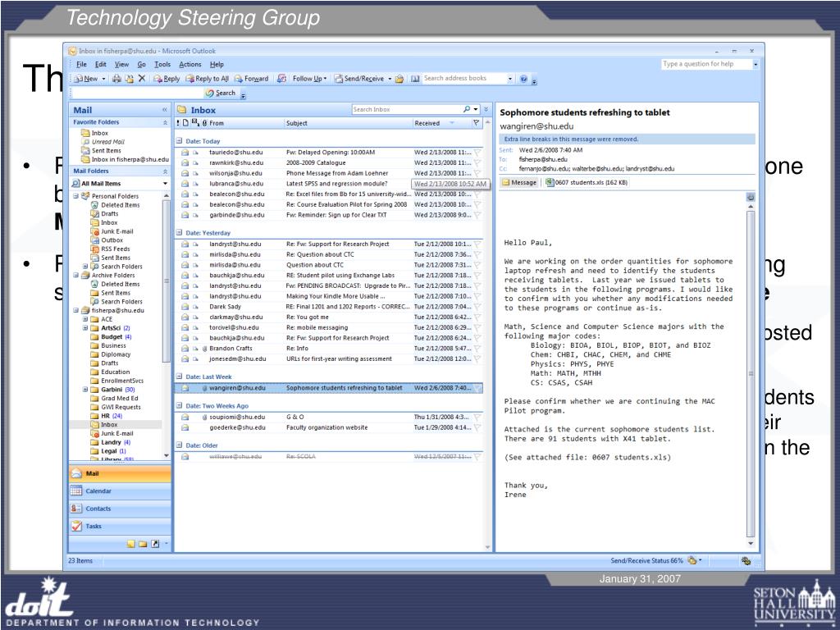This screenshot has height=630, width=840.
Task: Open GWI Requests folder
Action: pos(116,407)
